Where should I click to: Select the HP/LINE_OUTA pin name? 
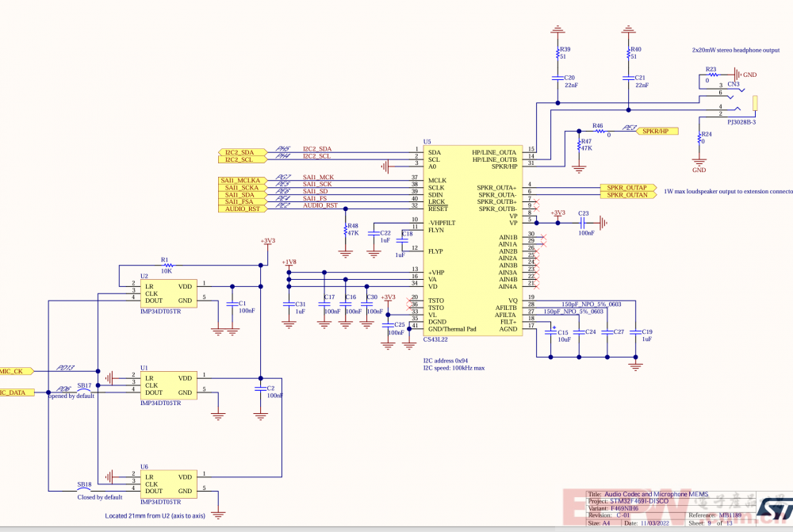[494, 152]
